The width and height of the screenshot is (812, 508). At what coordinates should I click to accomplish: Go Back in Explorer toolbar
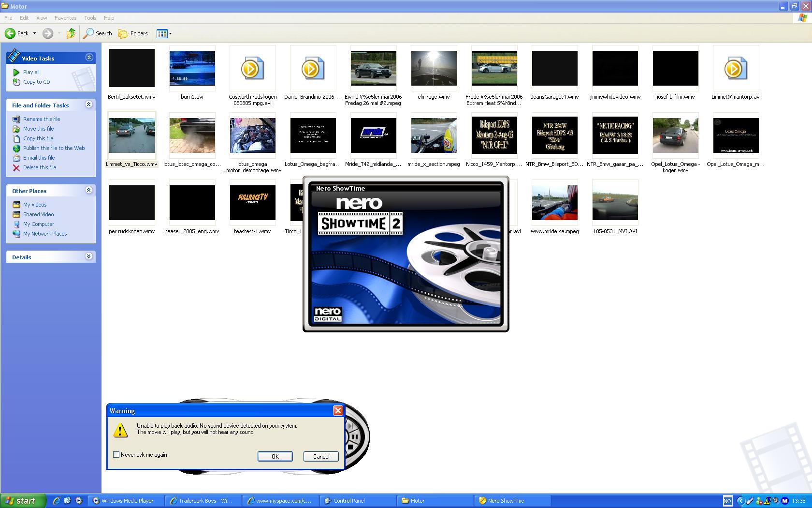16,33
